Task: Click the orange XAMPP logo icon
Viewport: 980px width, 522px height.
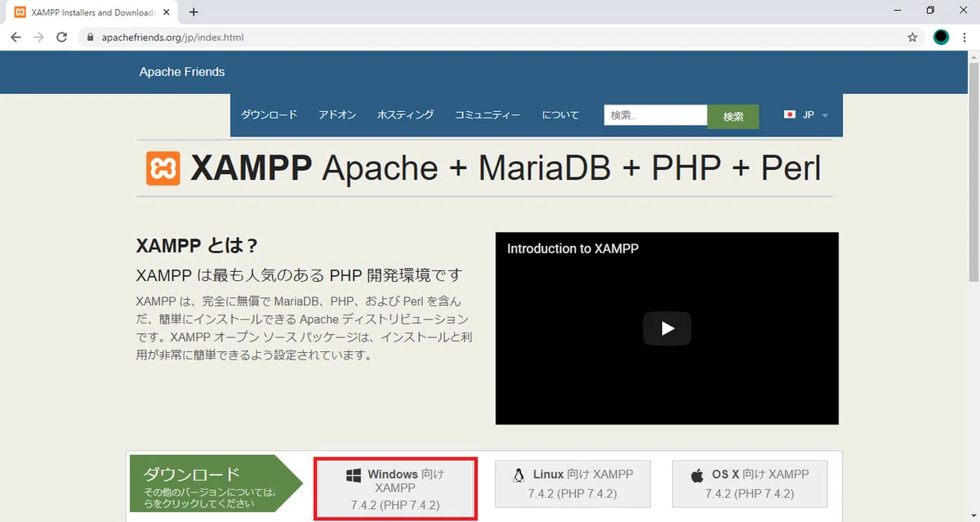Action: [163, 168]
